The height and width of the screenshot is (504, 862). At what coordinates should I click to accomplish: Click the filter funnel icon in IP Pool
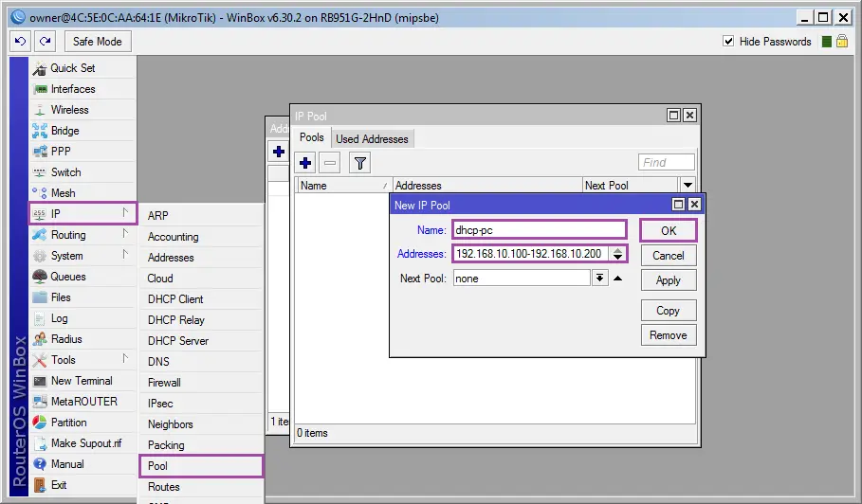[360, 163]
